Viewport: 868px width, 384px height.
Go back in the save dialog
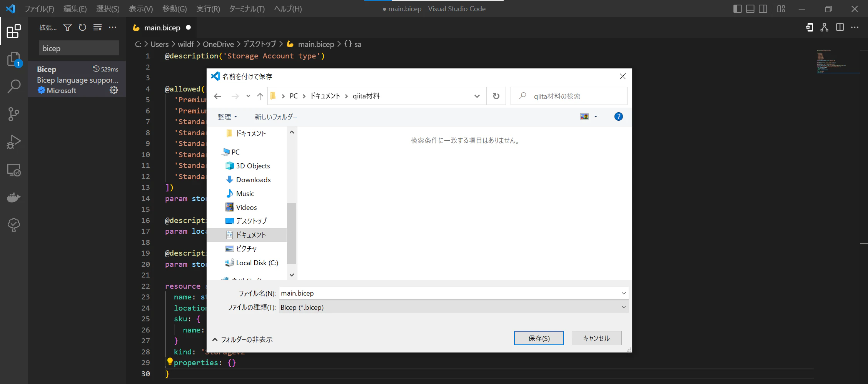pyautogui.click(x=217, y=96)
